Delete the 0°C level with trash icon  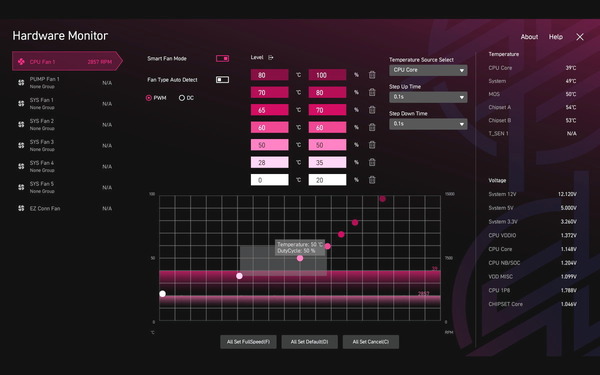click(372, 179)
